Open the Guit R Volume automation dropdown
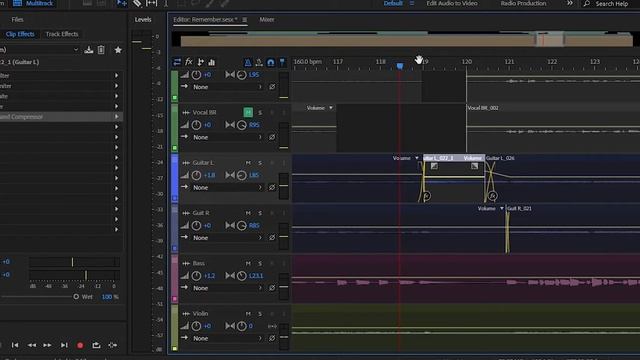This screenshot has height=360, width=640. (x=502, y=208)
